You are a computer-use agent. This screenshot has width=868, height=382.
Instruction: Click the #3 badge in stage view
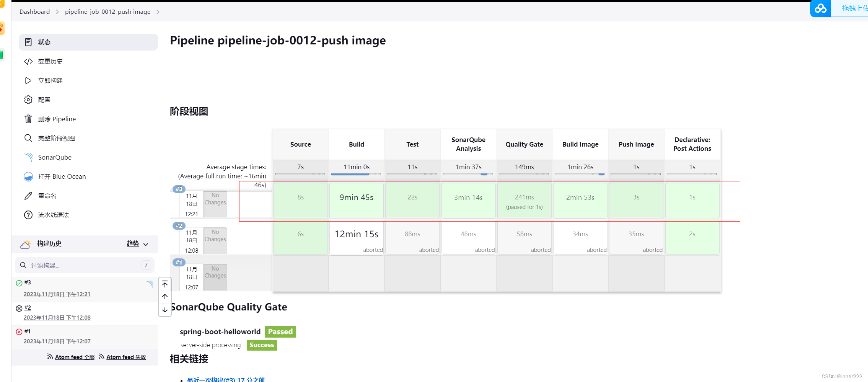click(179, 189)
